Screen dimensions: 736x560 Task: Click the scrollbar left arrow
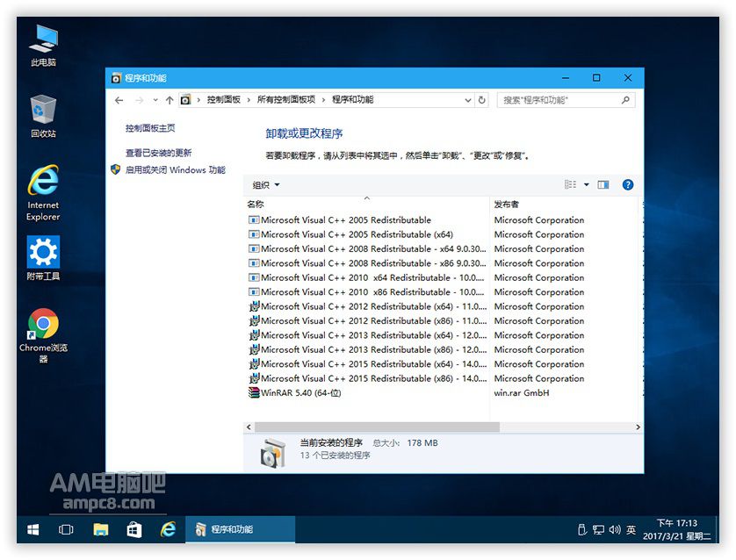(249, 427)
